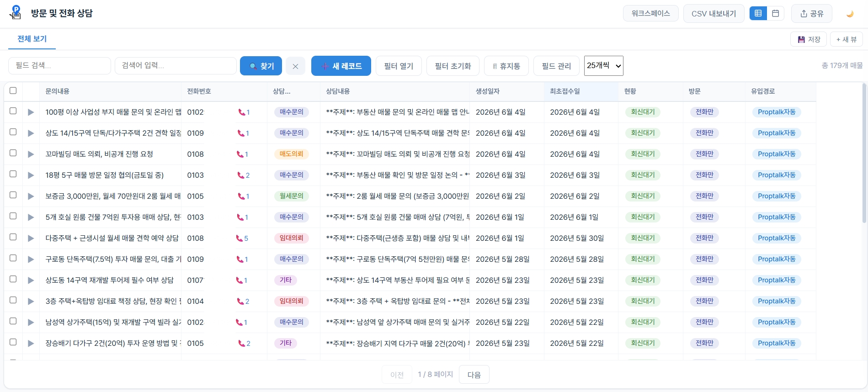Open 필드 관리 field management
This screenshot has height=392, width=868.
tap(556, 66)
